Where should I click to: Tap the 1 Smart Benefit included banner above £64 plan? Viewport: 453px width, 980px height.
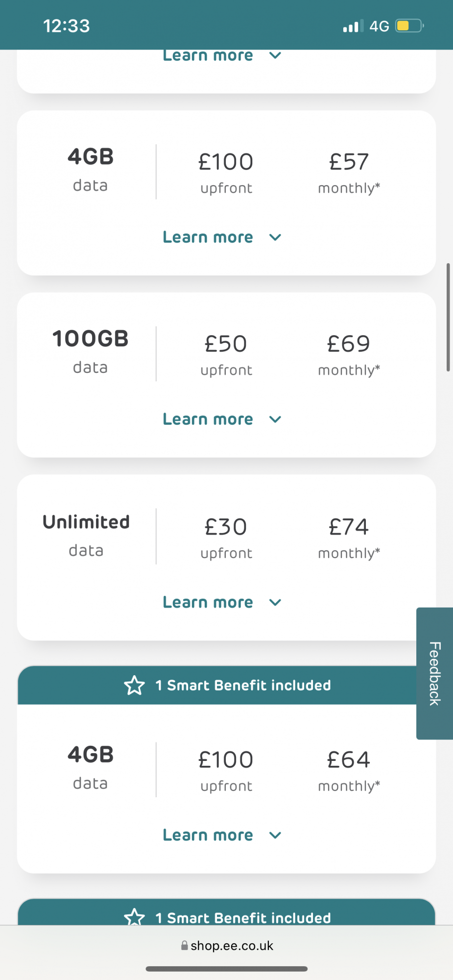(243, 686)
